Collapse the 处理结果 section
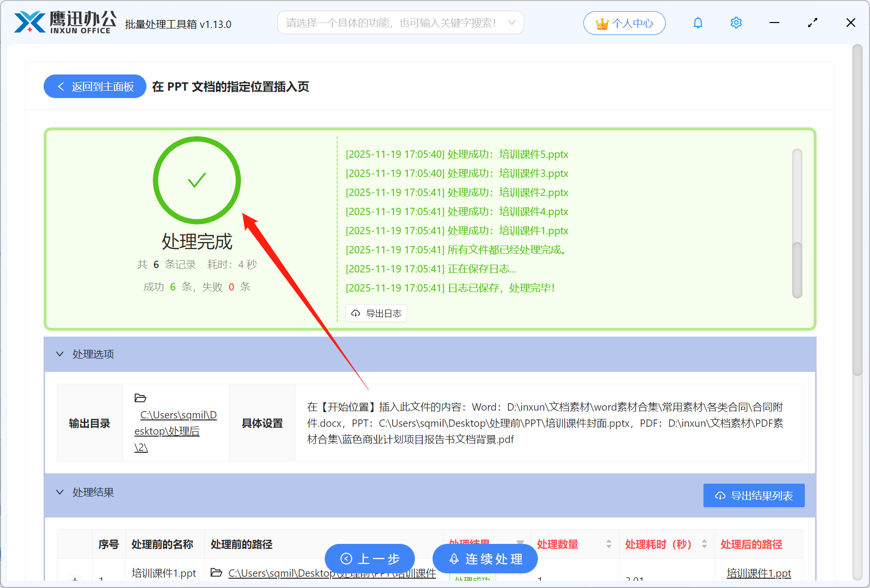This screenshot has width=870, height=588. [x=60, y=492]
